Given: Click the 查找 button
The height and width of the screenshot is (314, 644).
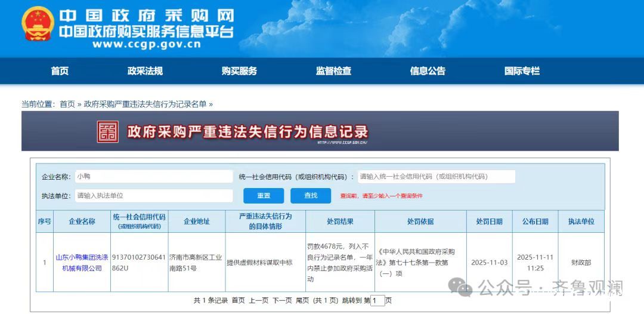Looking at the screenshot, I should coord(311,196).
